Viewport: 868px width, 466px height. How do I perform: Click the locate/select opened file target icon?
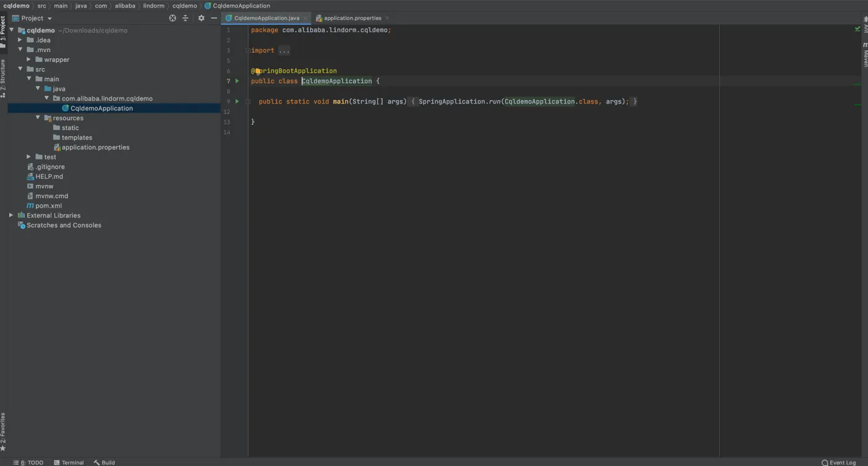tap(172, 18)
